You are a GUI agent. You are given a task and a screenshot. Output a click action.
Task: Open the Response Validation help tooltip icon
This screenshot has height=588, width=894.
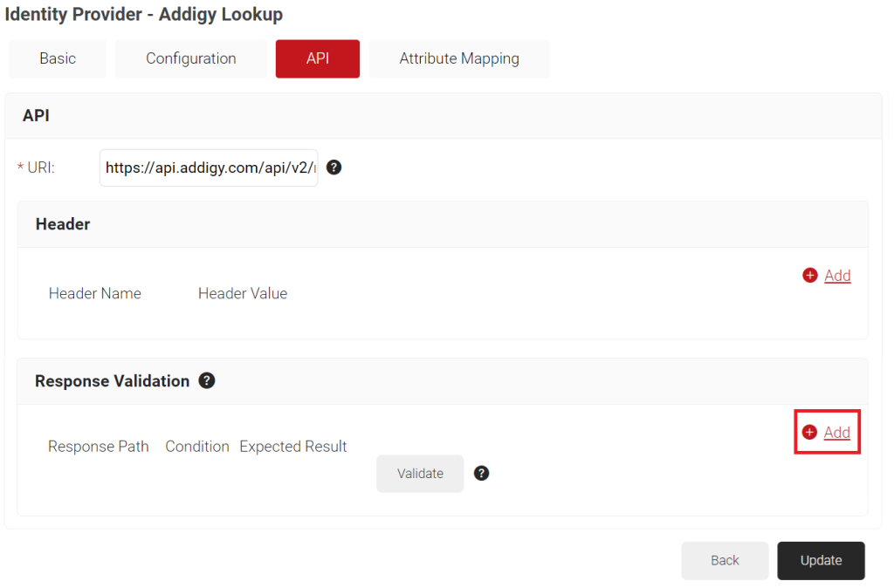click(x=207, y=380)
